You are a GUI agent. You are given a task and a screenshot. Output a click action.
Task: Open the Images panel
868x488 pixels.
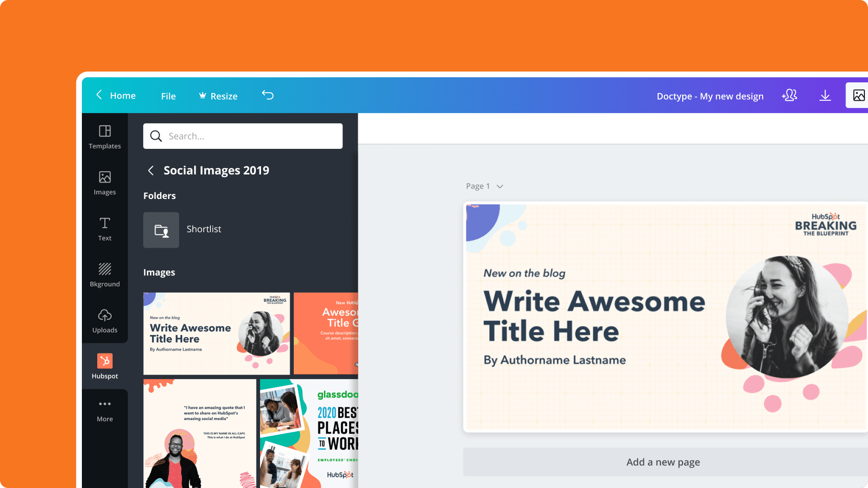pos(104,183)
